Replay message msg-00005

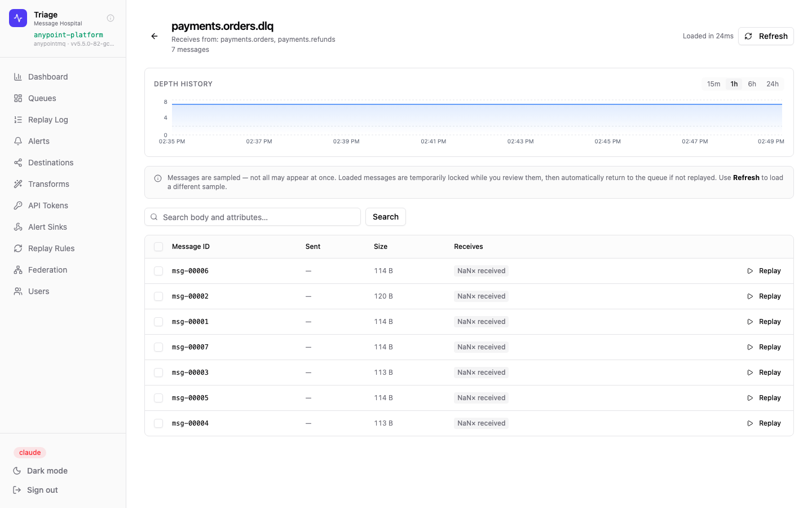tap(764, 398)
